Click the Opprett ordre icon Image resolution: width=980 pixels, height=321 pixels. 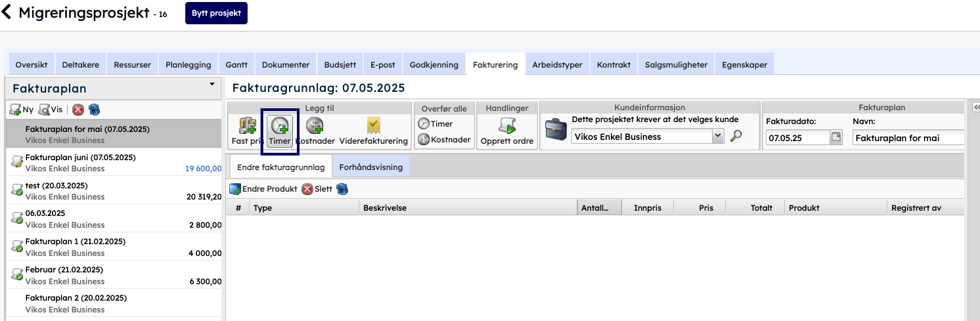tap(506, 125)
